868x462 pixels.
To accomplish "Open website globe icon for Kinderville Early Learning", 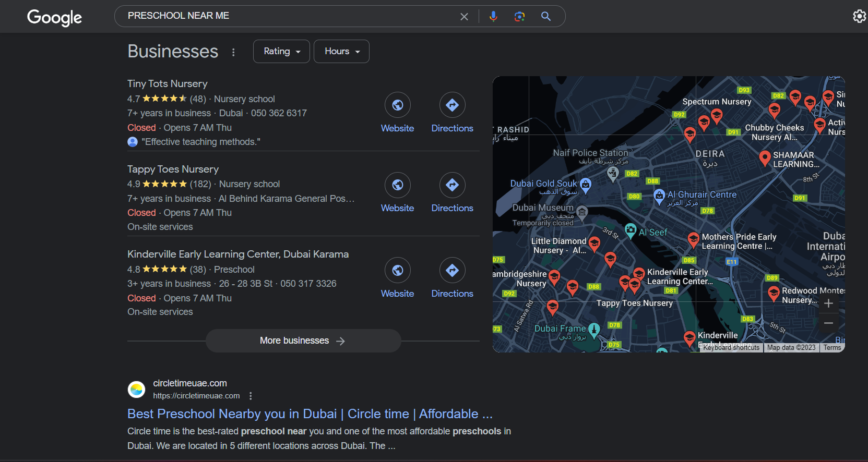I will [x=398, y=270].
